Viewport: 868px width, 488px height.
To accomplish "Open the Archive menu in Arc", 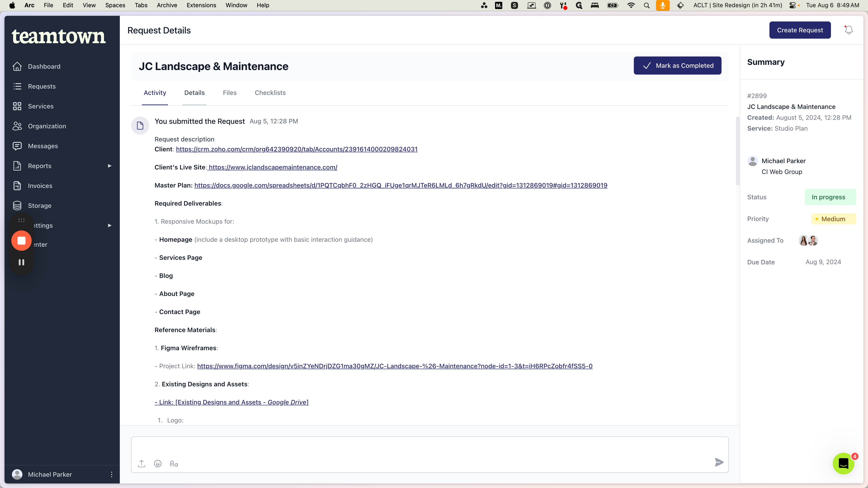I will pos(167,5).
